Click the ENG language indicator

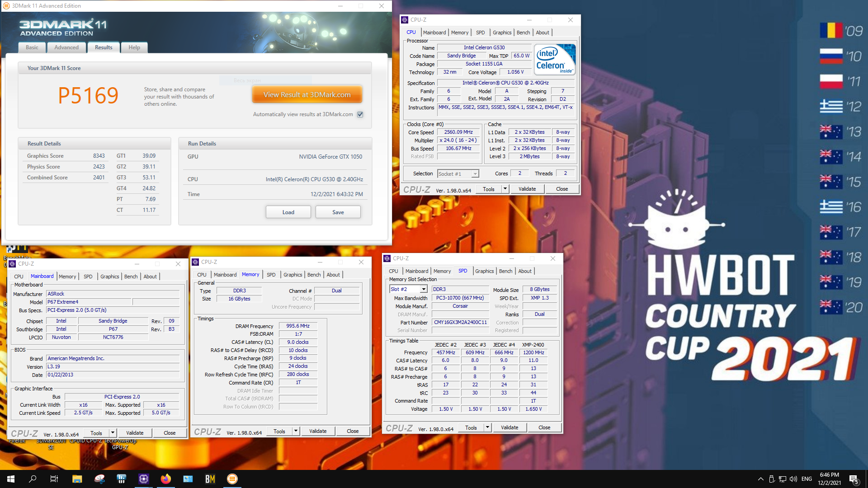pyautogui.click(x=807, y=479)
